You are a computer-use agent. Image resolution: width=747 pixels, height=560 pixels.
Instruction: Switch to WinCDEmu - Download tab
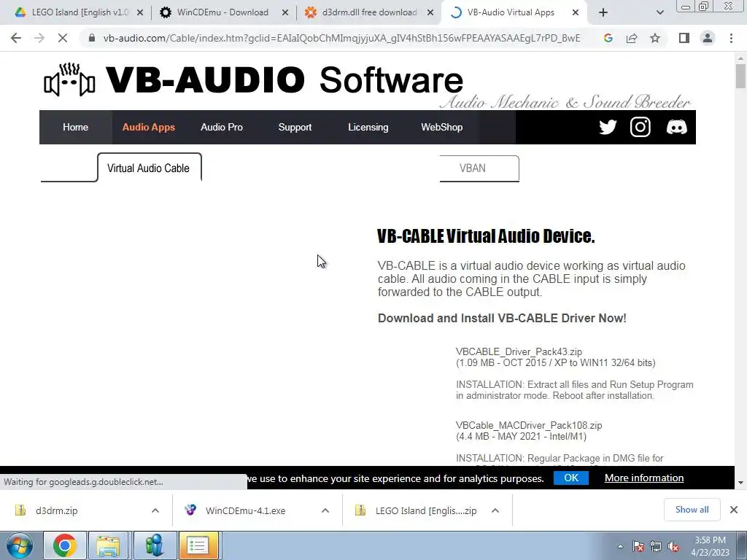click(223, 12)
